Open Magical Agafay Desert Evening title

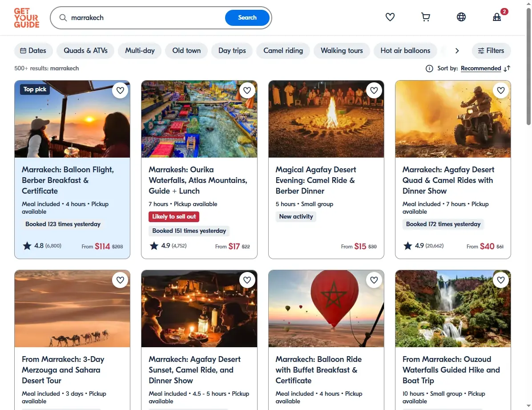[x=316, y=180]
